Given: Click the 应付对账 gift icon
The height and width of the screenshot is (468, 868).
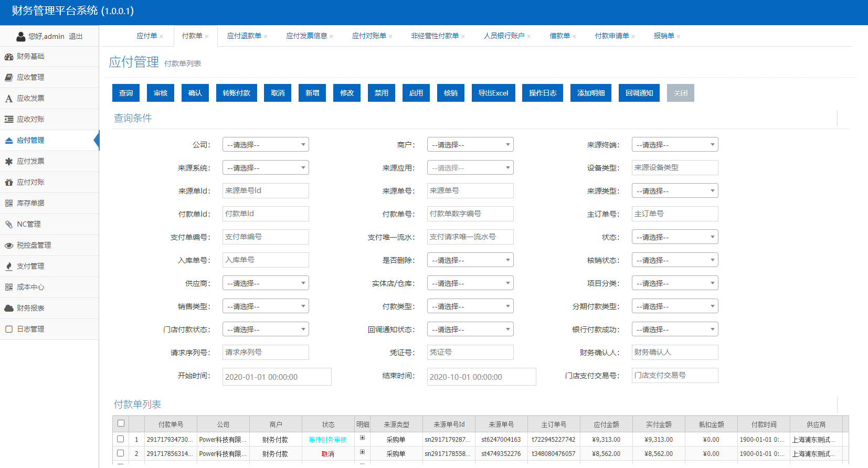Looking at the screenshot, I should pyautogui.click(x=9, y=183).
